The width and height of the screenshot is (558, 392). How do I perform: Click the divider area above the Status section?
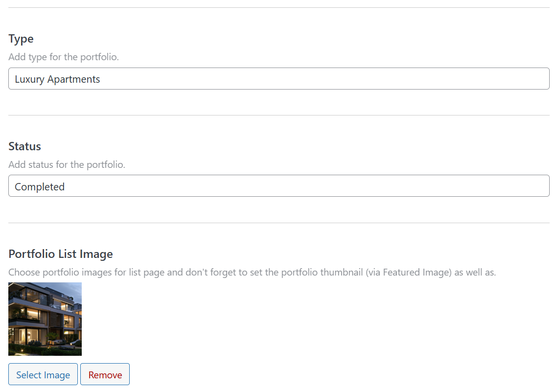tap(279, 115)
